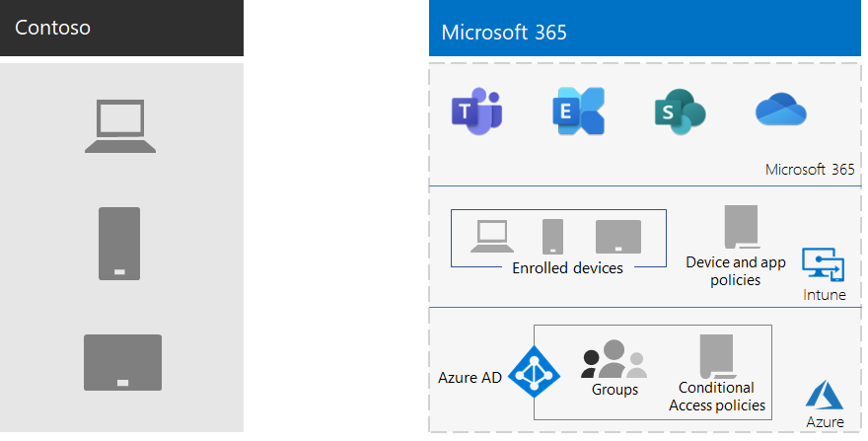The image size is (868, 441).
Task: Click the OneDrive cloud icon
Action: [x=780, y=110]
